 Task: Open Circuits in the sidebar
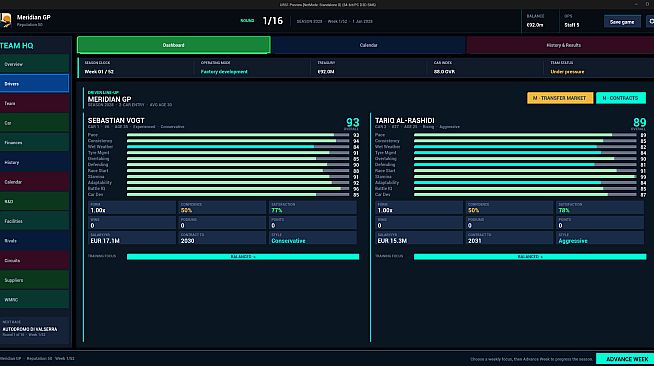(x=35, y=261)
